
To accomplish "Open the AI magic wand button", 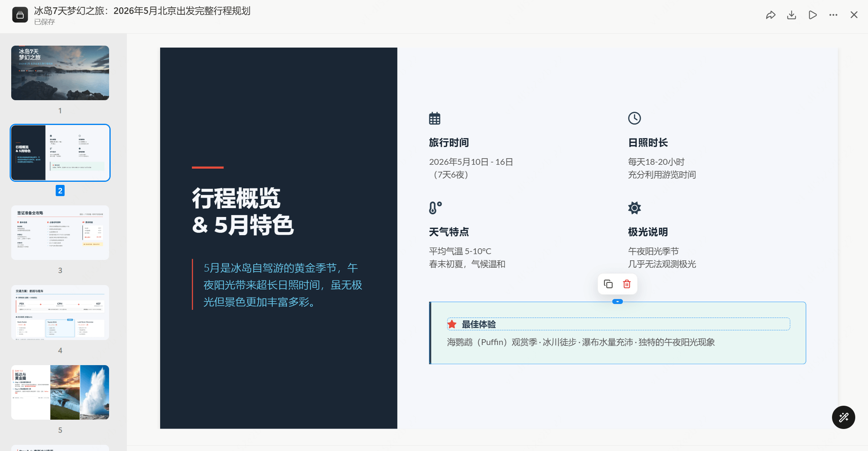I will (x=843, y=417).
